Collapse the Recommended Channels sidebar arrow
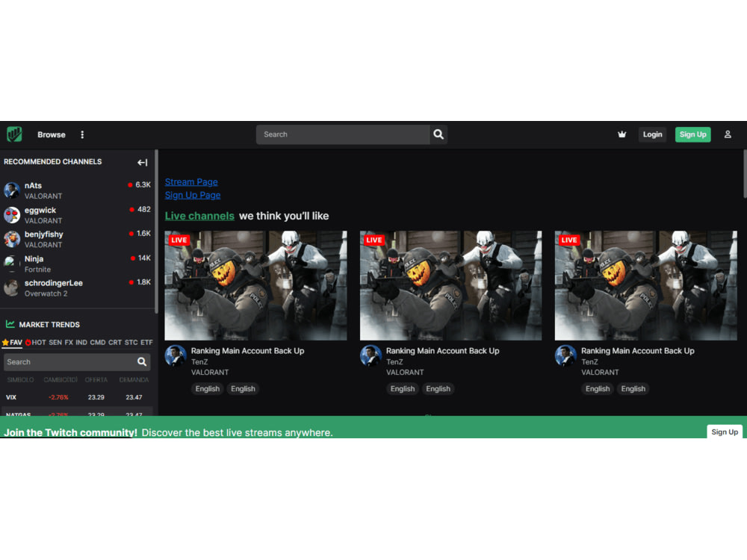Image resolution: width=747 pixels, height=560 pixels. click(142, 162)
